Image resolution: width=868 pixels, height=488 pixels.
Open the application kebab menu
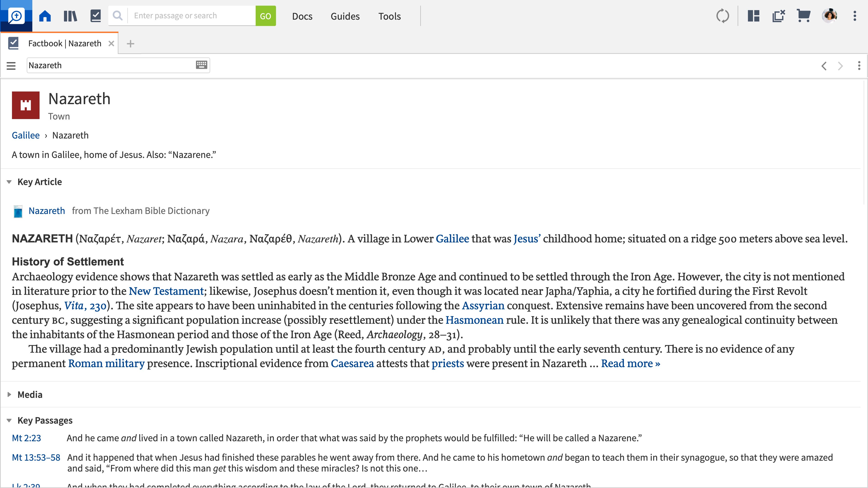pos(855,16)
